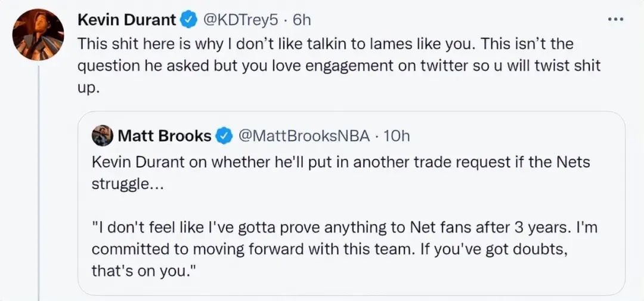Open the @MattBrooksNBA handle
644x301 pixels.
pos(304,136)
